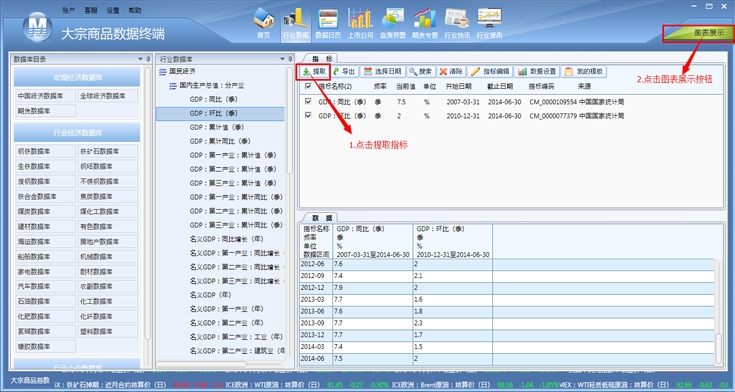Open 指标编辑 pencil button

(490, 71)
